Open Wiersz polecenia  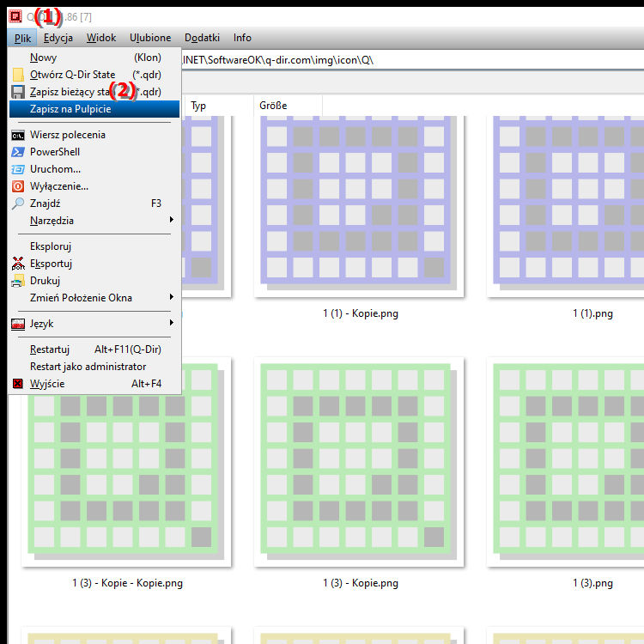pyautogui.click(x=94, y=135)
